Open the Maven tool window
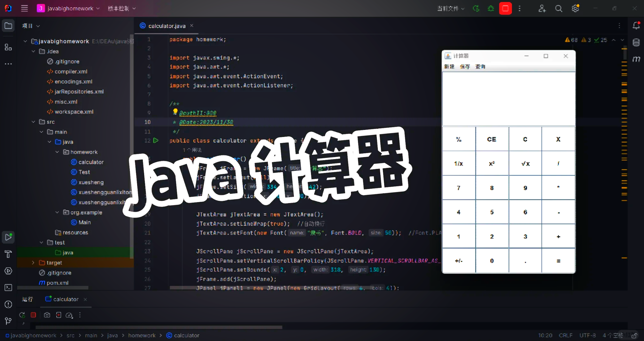The width and height of the screenshot is (644, 341). pyautogui.click(x=636, y=59)
